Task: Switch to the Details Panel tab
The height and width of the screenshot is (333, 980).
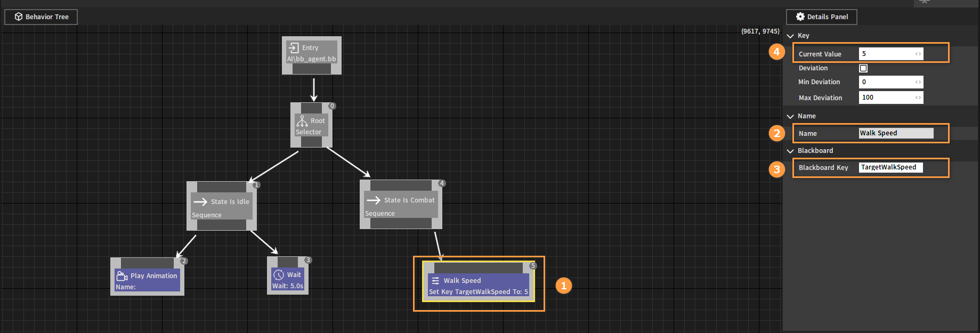Action: coord(822,17)
